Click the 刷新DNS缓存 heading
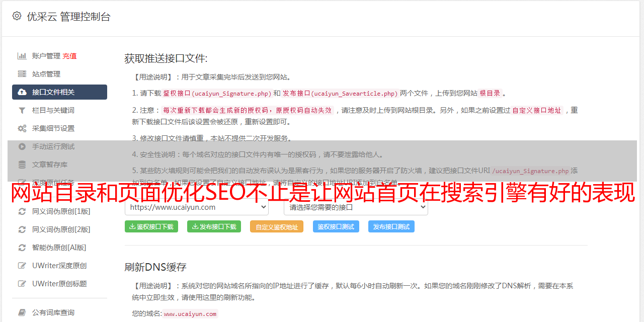This screenshot has width=644, height=322. click(x=155, y=267)
